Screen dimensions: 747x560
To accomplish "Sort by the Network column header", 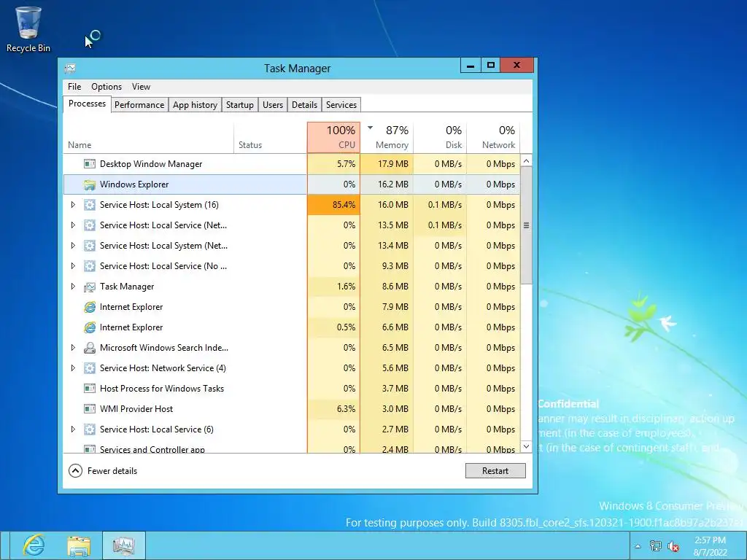I will pos(494,138).
